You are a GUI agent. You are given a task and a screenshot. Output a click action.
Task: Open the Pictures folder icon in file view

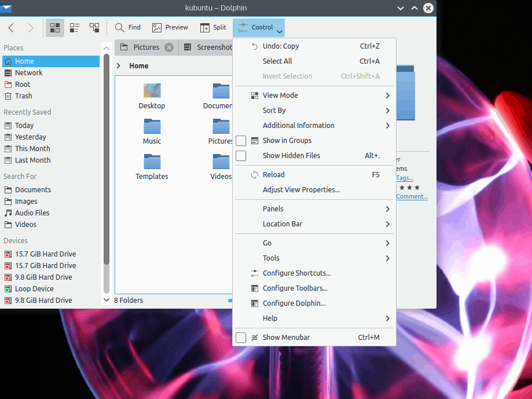[221, 126]
